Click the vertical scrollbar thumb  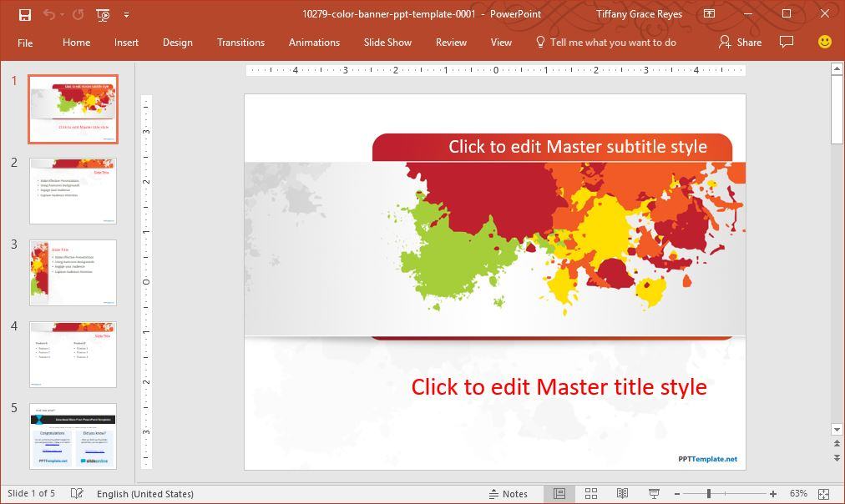click(837, 110)
